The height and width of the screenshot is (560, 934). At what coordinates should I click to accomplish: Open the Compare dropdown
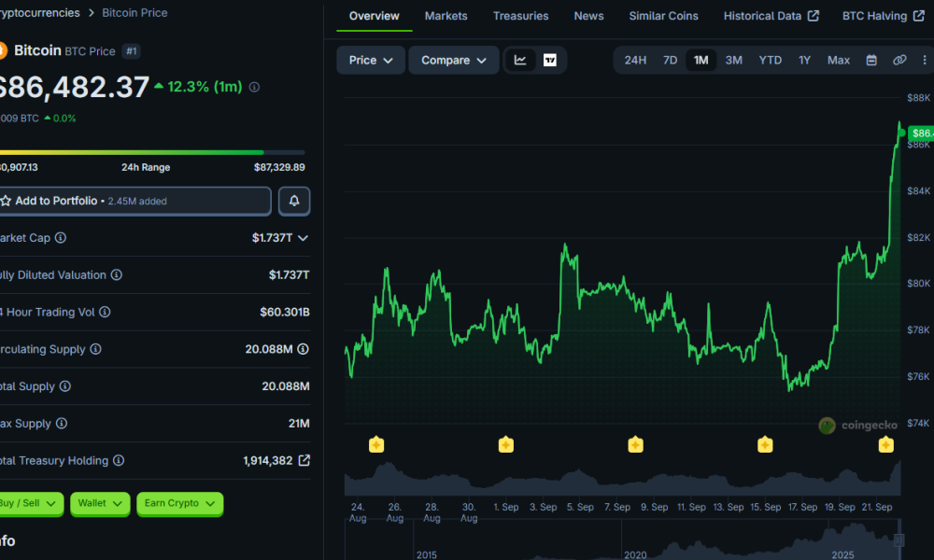[x=454, y=60]
